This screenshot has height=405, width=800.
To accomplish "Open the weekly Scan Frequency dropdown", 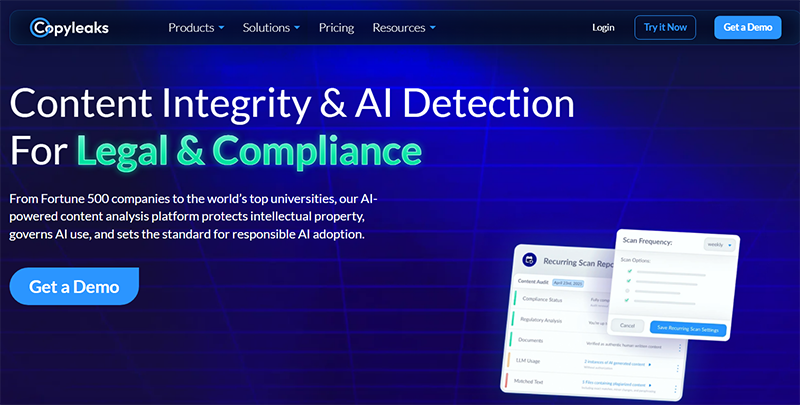I will [720, 245].
